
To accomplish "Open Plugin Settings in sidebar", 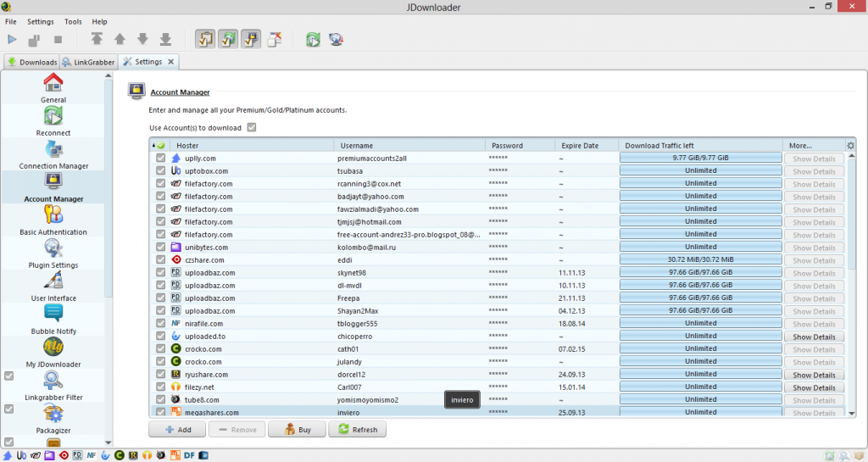I will pyautogui.click(x=53, y=253).
